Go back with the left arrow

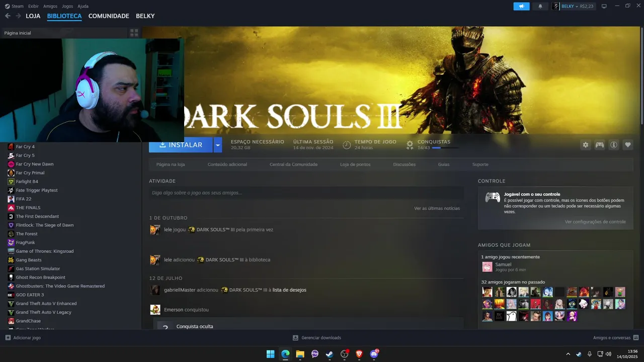pos(8,16)
